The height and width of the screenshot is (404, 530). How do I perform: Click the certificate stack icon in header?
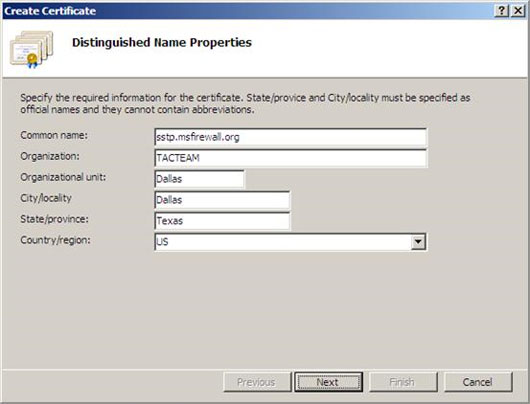[x=31, y=49]
